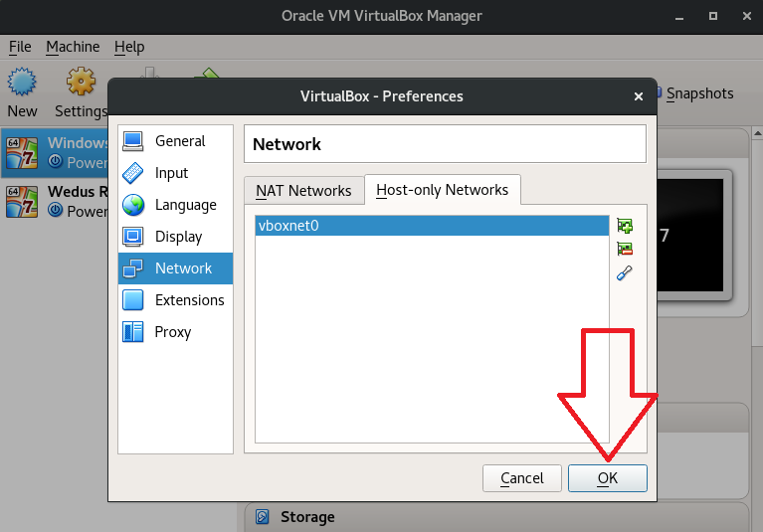Open the Machine menu
This screenshot has height=532, width=763.
[x=73, y=47]
